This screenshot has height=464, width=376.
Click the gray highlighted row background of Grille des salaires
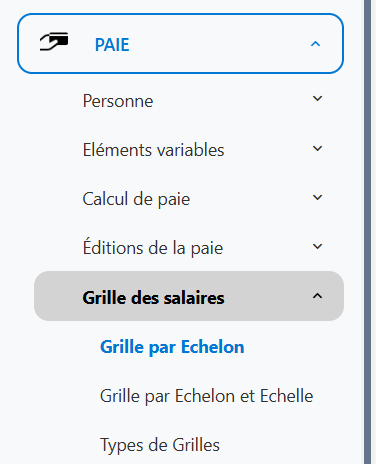[267, 296]
